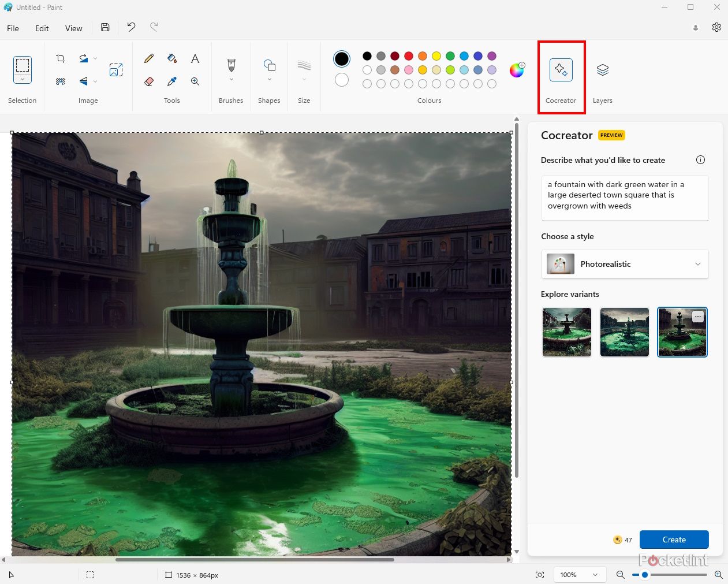The height and width of the screenshot is (584, 728).
Task: Open the account profile icon
Action: 696,28
